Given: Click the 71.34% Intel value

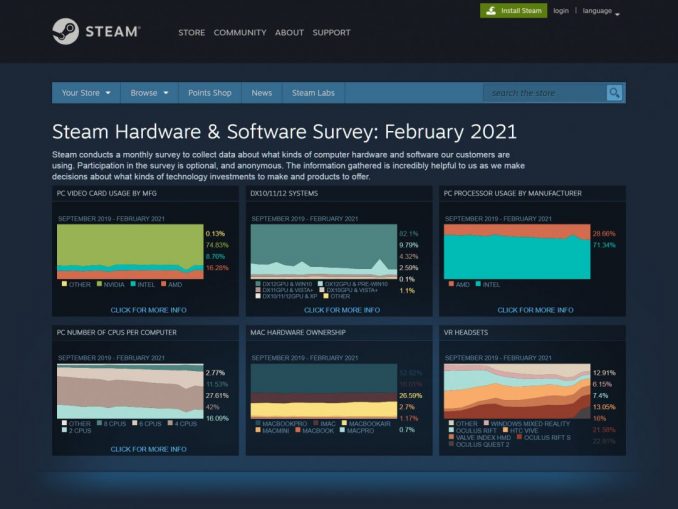Looking at the screenshot, I should (x=604, y=245).
